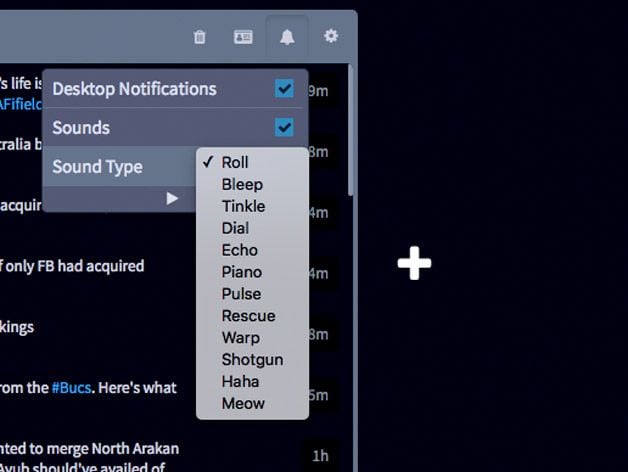The image size is (628, 472).
Task: Click the white plus icon to add a column
Action: 415,263
